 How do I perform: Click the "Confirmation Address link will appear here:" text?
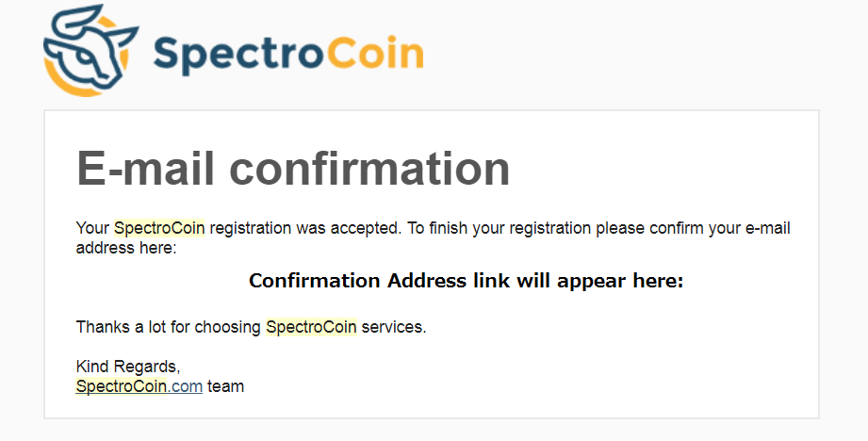point(466,281)
